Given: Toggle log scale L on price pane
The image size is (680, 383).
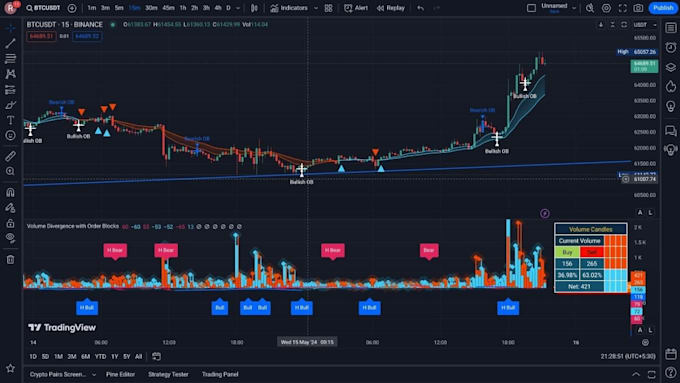Looking at the screenshot, I should point(651,212).
